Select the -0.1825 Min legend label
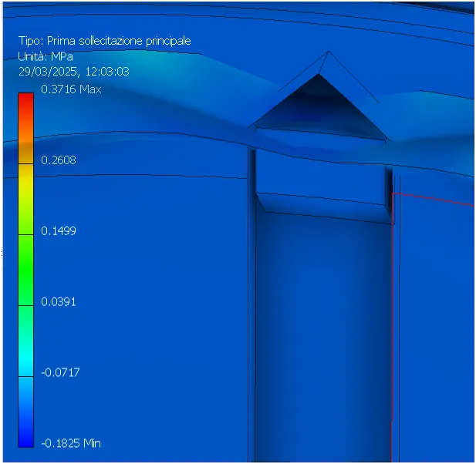476x464 pixels. tap(71, 443)
